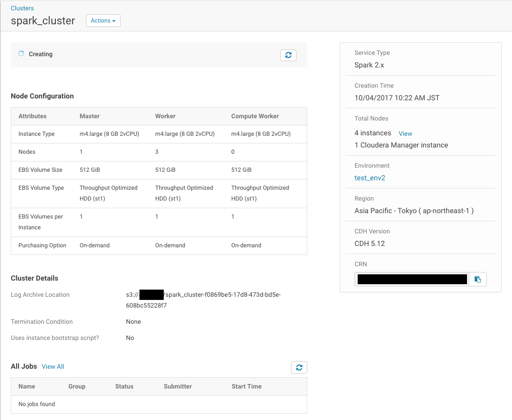
Task: Click the jobs table refresh icon
Action: coord(299,367)
